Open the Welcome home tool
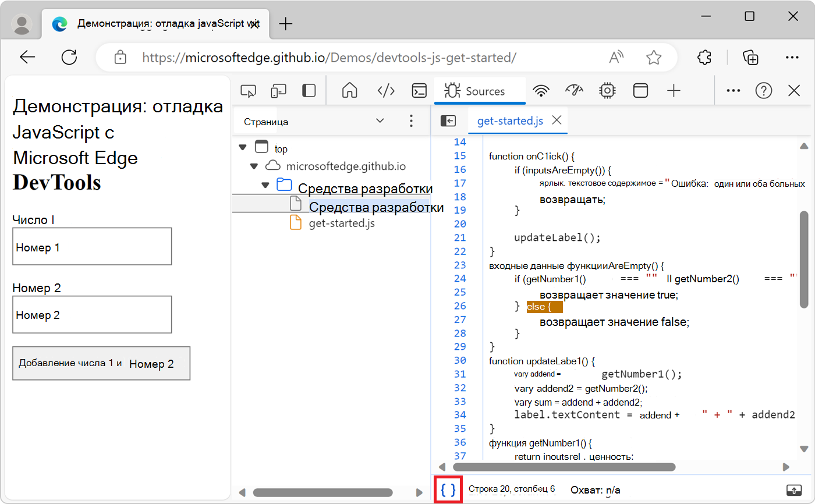Viewport: 815px width, 504px height. point(349,91)
